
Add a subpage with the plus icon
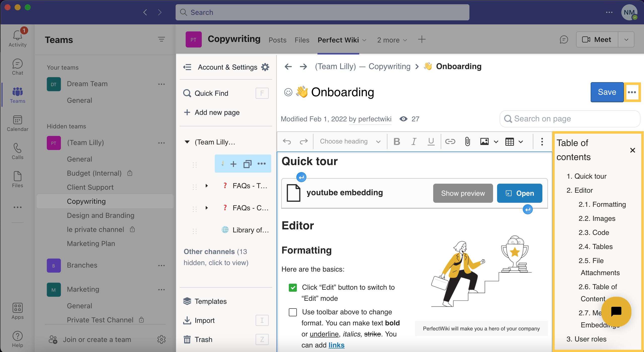(x=233, y=164)
